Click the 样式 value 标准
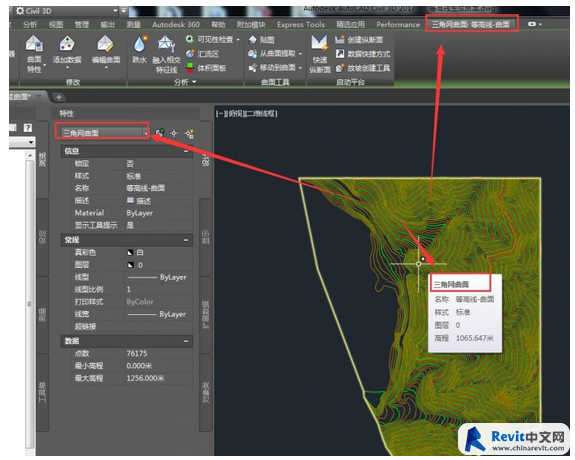The height and width of the screenshot is (460, 575). pos(133,176)
